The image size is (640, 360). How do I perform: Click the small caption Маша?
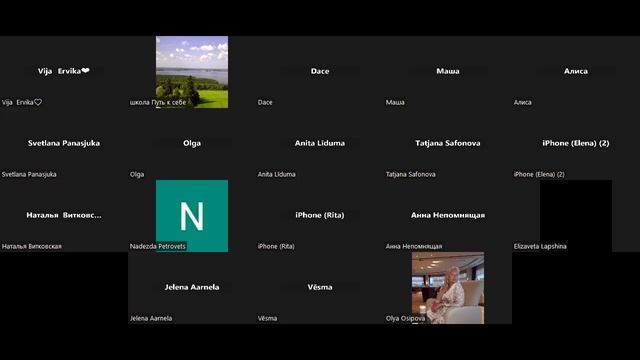tap(395, 102)
